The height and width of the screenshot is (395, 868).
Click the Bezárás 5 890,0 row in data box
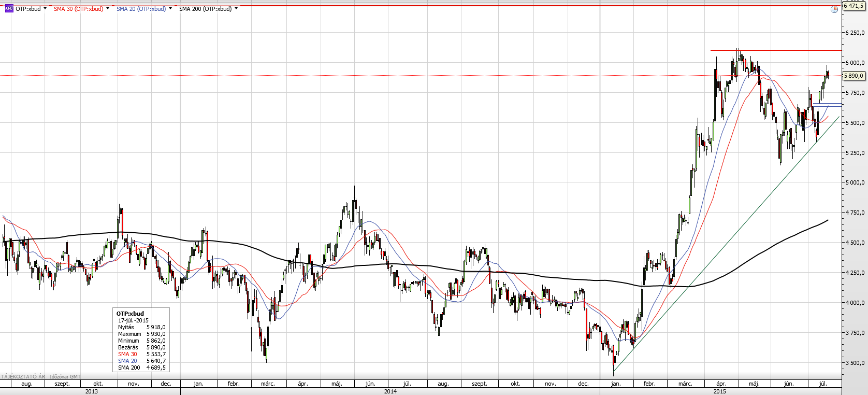(x=141, y=347)
